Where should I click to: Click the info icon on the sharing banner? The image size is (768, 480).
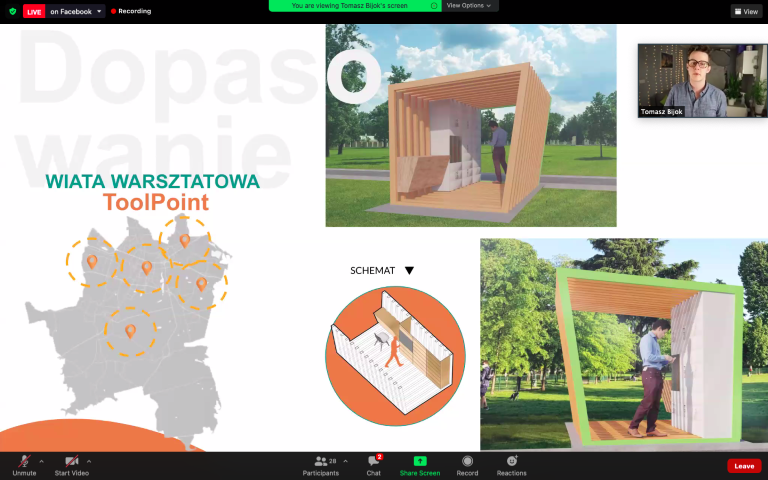click(x=434, y=5)
